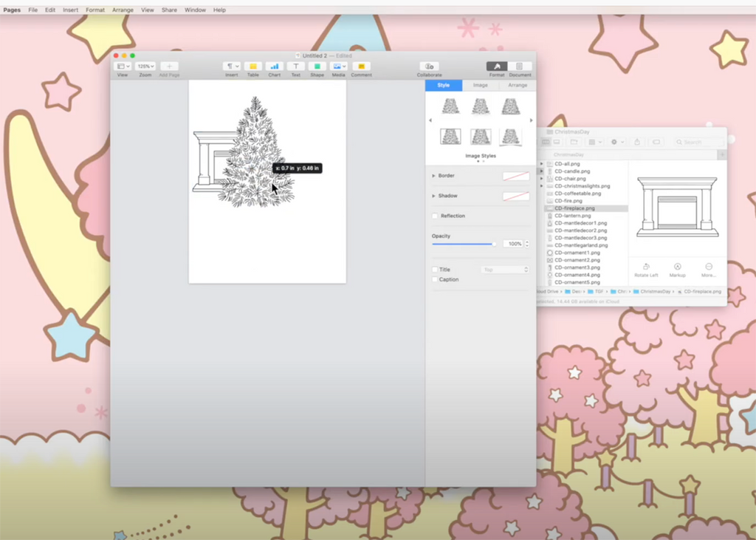
Task: Select the first image style thumbnail
Action: click(x=450, y=106)
